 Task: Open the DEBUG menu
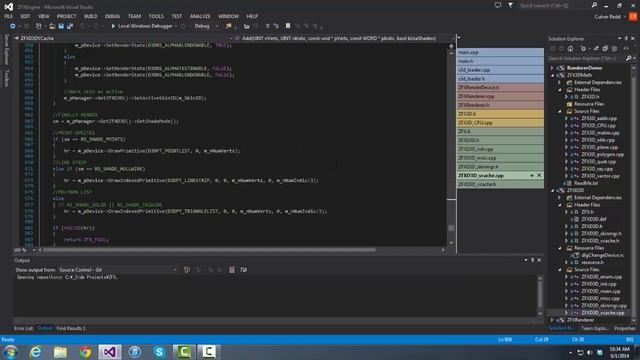(x=112, y=16)
